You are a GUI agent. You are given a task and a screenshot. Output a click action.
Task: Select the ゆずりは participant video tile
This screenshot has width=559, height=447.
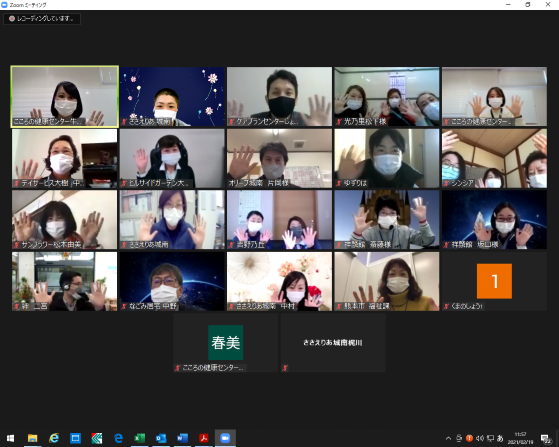[387, 158]
